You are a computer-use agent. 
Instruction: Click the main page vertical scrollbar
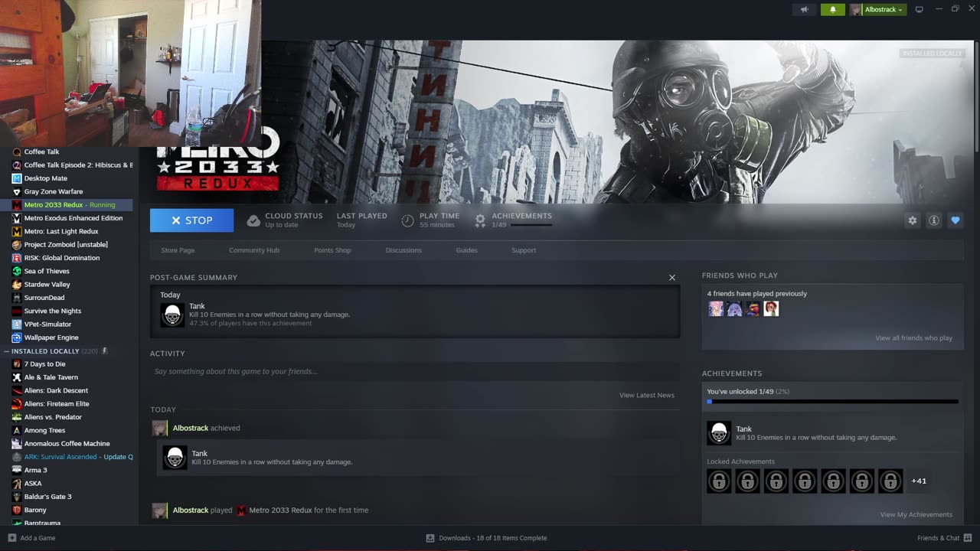tap(976, 98)
